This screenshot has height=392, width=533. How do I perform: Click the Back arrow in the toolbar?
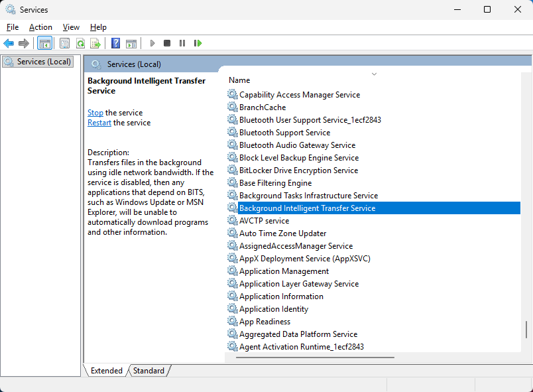click(x=9, y=43)
